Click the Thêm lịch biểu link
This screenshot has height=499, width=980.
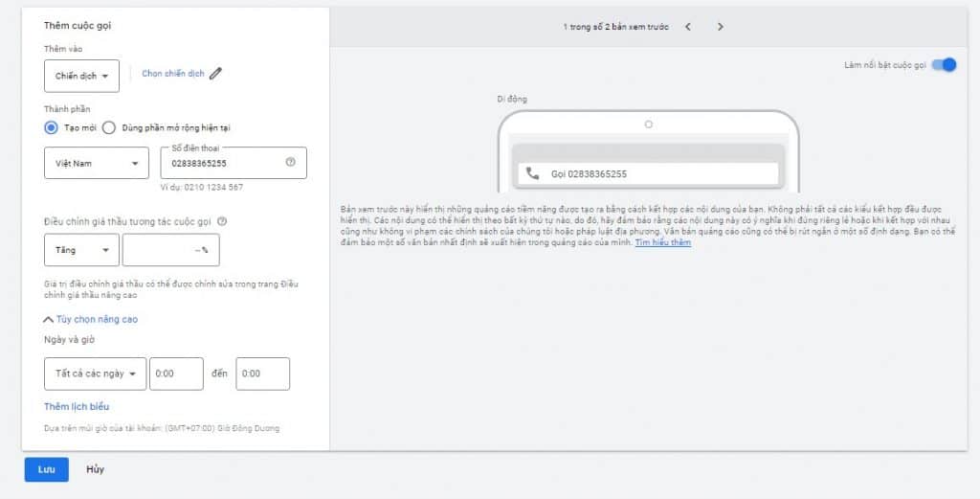tap(77, 406)
